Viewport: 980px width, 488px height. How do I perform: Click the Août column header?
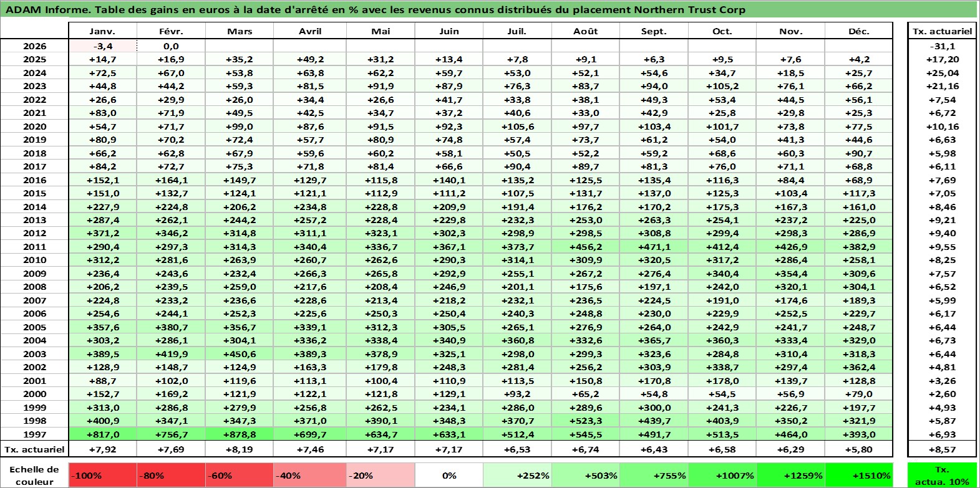coord(585,31)
